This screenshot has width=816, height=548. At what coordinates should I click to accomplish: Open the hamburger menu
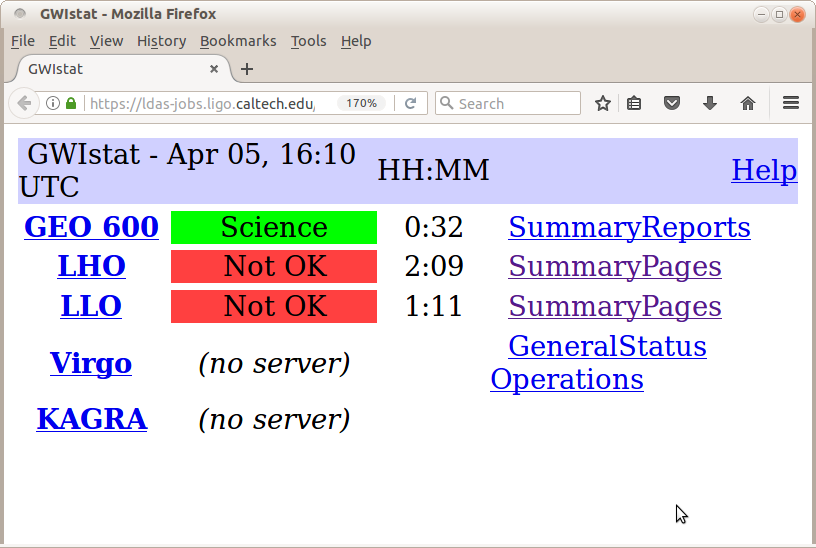coord(791,103)
